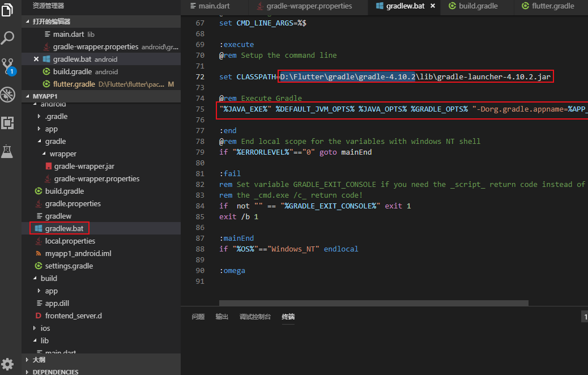Open the Debug view icon
The height and width of the screenshot is (375, 588).
[8, 94]
